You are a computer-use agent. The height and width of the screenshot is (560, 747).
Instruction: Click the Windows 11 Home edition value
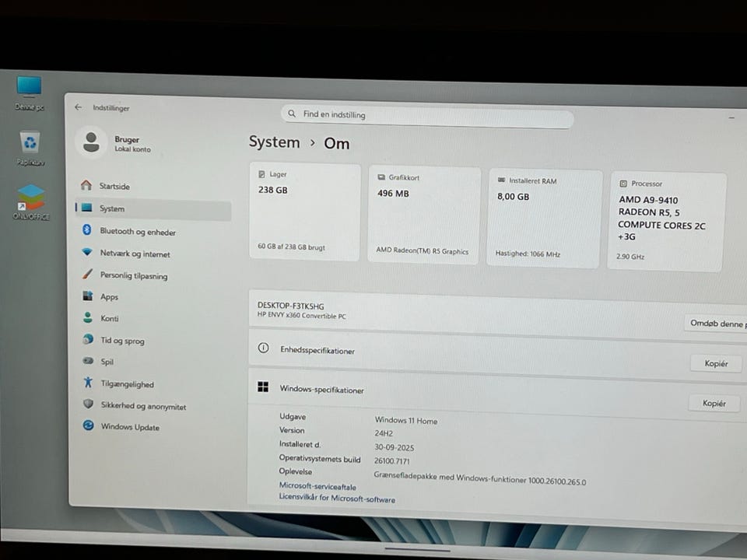406,420
